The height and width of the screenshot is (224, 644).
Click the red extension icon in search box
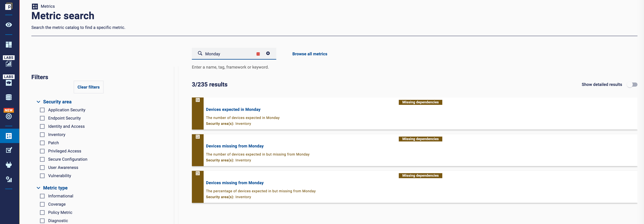click(258, 54)
